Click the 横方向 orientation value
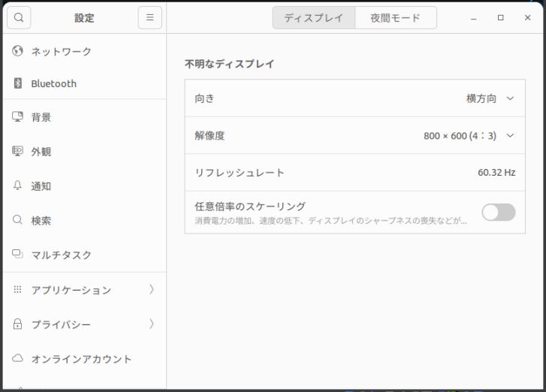Viewport: 546px width, 392px height. (x=481, y=98)
